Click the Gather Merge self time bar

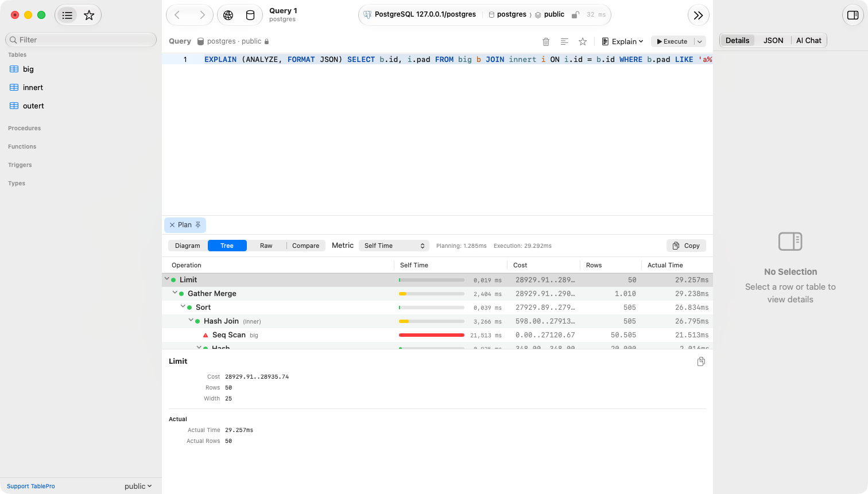coord(432,294)
